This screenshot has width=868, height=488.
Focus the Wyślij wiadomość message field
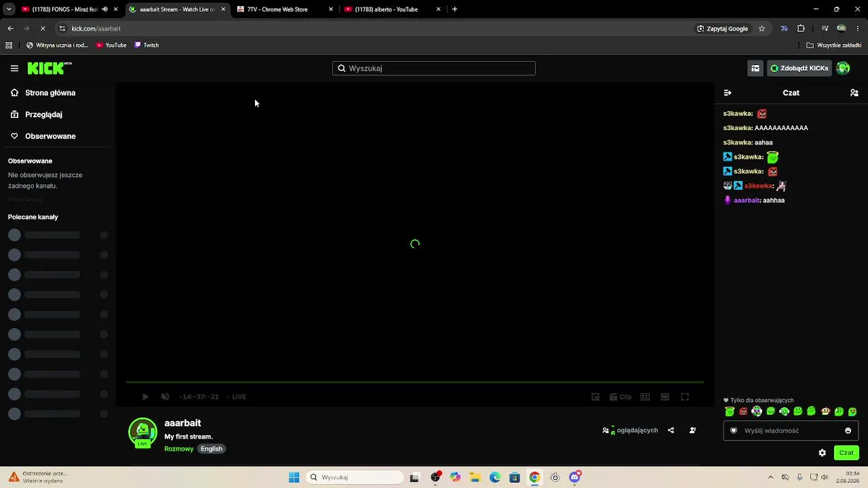pos(791,430)
